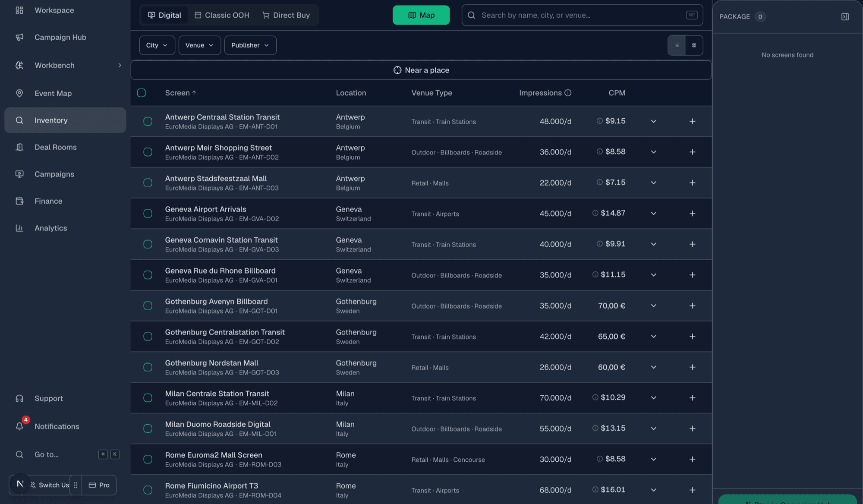
Task: Open Deal Rooms in the sidebar
Action: point(65,147)
